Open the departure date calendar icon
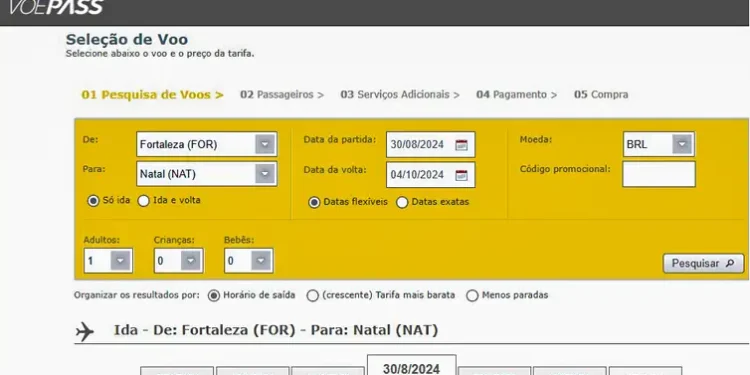This screenshot has width=750, height=375. tap(461, 145)
